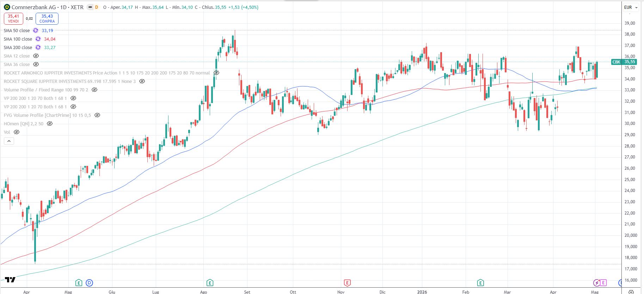Collapse the indicator legend with arrow

click(9, 141)
